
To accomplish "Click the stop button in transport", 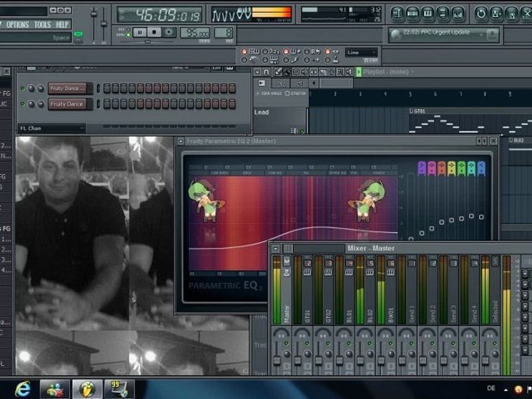I will tap(155, 33).
